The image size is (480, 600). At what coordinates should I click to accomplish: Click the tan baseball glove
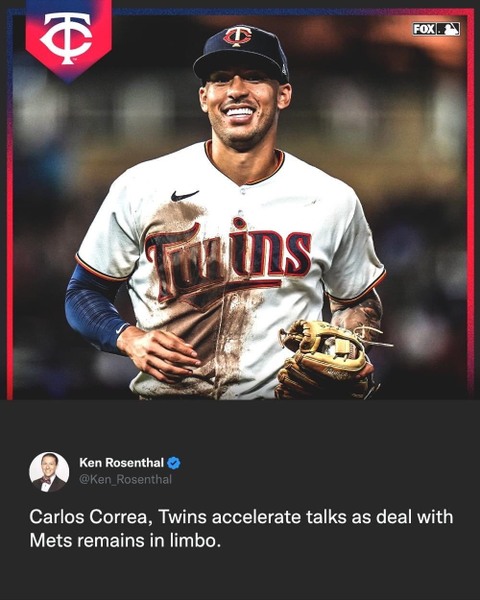325,359
